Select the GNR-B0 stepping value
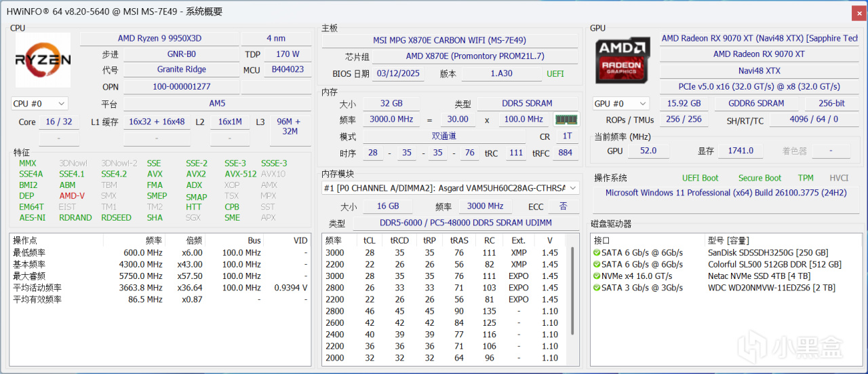Screen dimensions: 868x374 [181, 54]
